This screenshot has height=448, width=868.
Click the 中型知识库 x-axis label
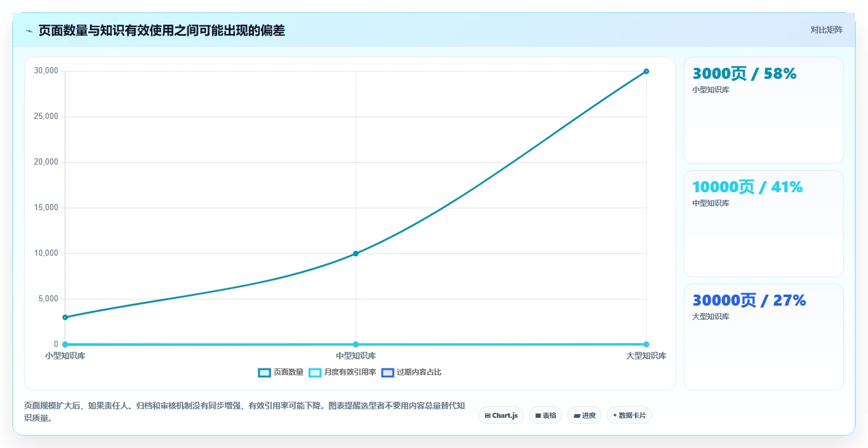point(356,356)
